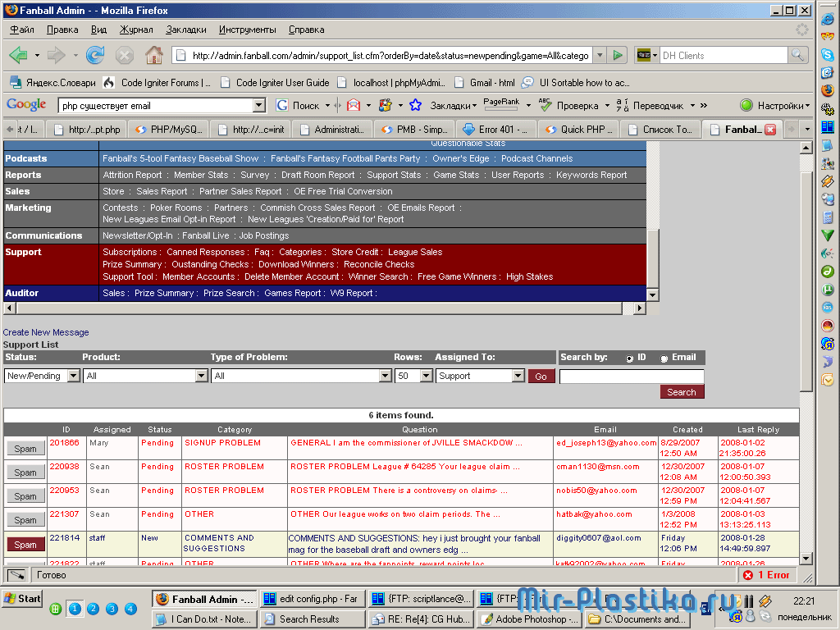Open the Assigned To Support dropdown
The image size is (840, 630).
(518, 376)
